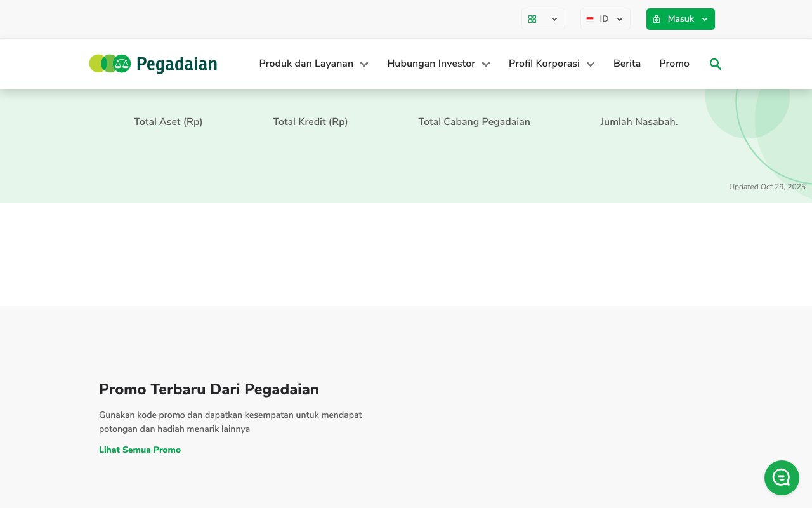Screen dimensions: 812x508
Task: Open the ID language selector
Action: [605, 19]
